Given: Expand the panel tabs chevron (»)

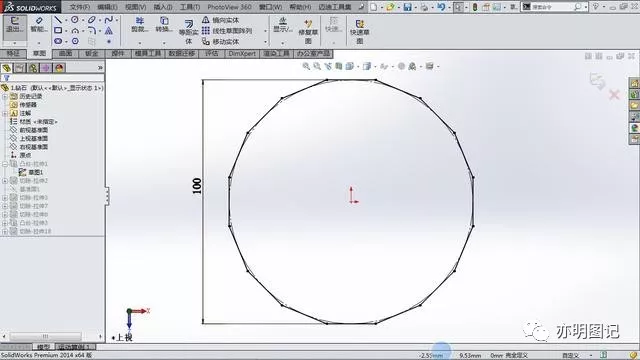Looking at the screenshot, I should tap(100, 68).
